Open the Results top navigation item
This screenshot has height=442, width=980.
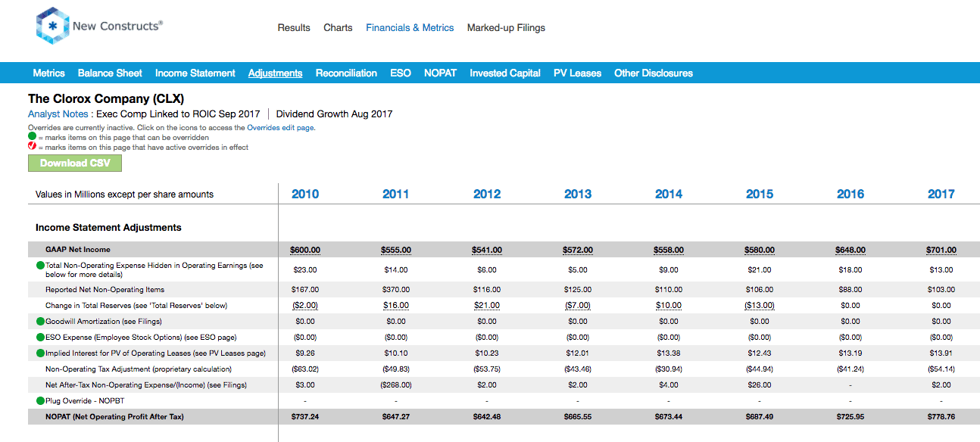pyautogui.click(x=294, y=28)
